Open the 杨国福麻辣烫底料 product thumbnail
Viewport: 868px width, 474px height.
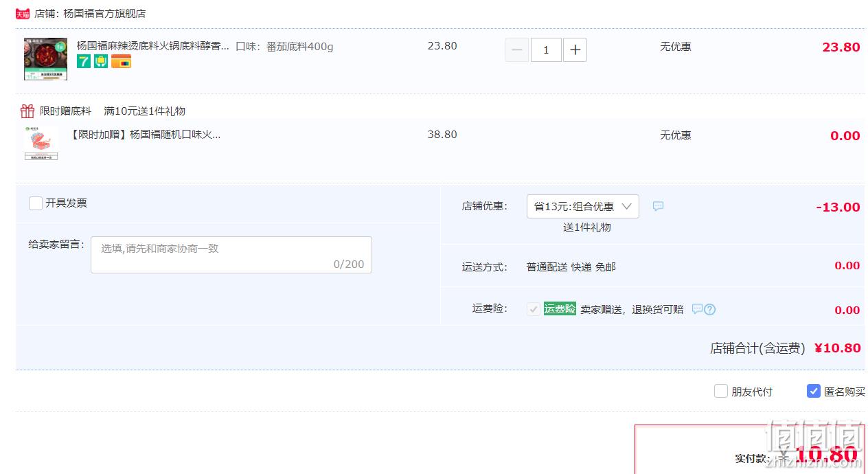tap(45, 59)
